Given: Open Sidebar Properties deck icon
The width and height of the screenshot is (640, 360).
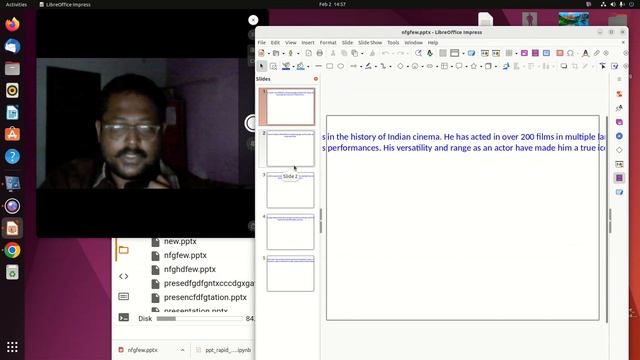Looking at the screenshot, I should coord(619,94).
